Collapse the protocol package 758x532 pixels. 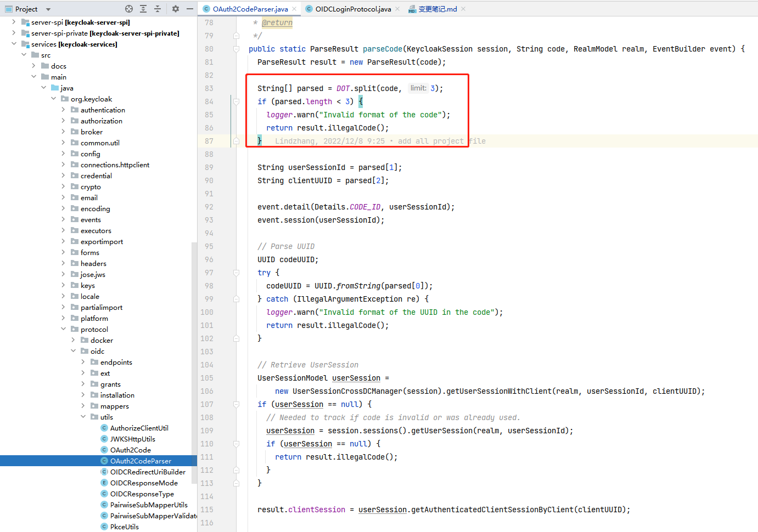click(63, 329)
